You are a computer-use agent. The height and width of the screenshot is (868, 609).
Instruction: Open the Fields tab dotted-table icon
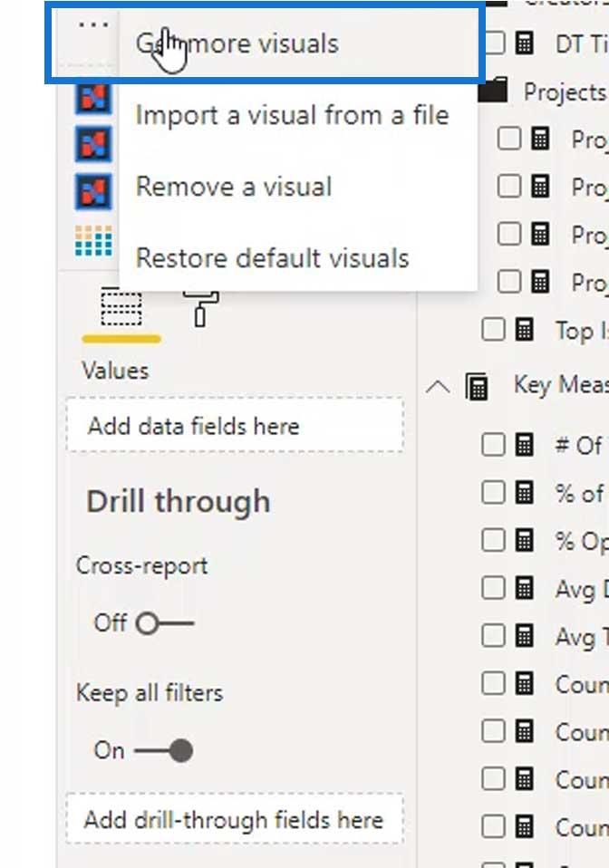point(121,307)
